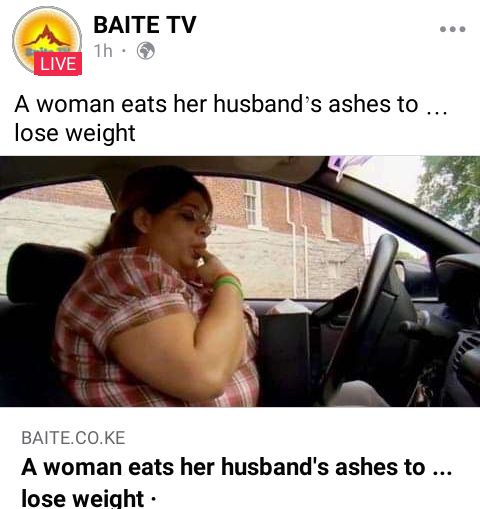Open the bold article headline link
480x509 pixels.
click(x=236, y=482)
